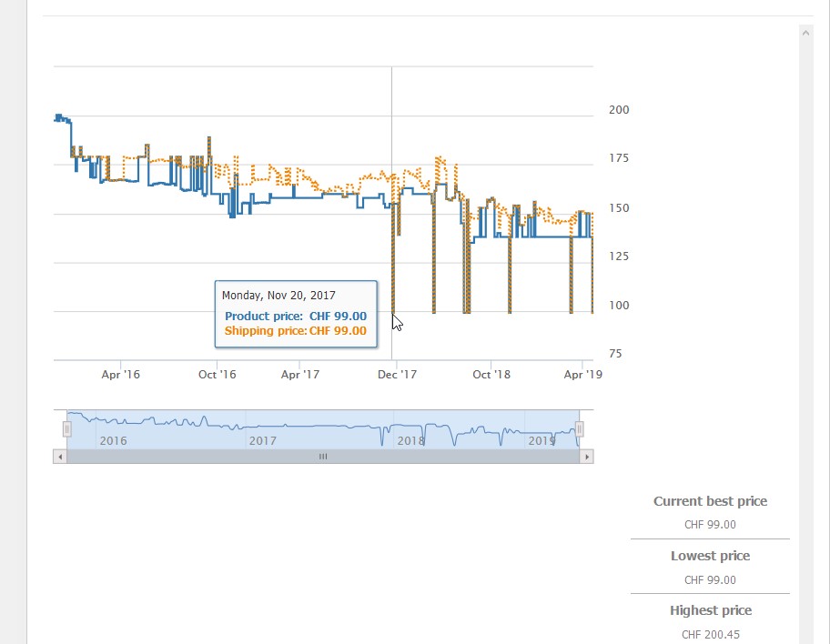Viewport: 830px width, 644px height.
Task: Click 2019 in the navigator timeline
Action: point(542,441)
